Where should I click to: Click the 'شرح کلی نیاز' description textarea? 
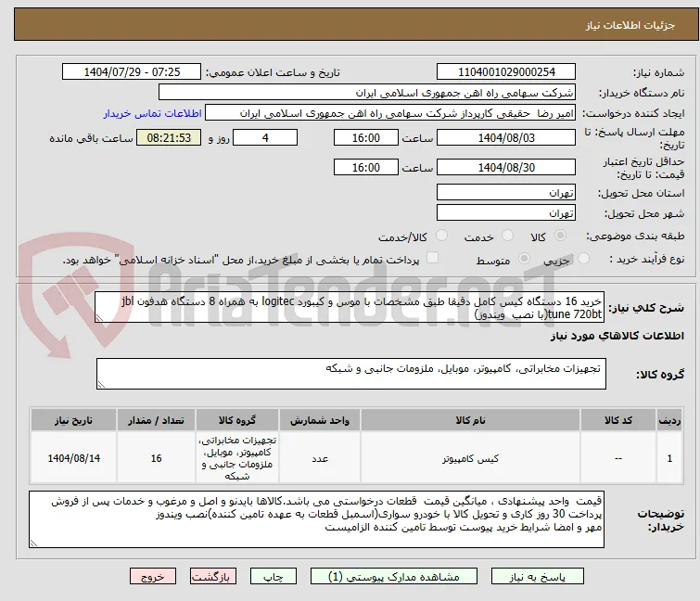350,307
